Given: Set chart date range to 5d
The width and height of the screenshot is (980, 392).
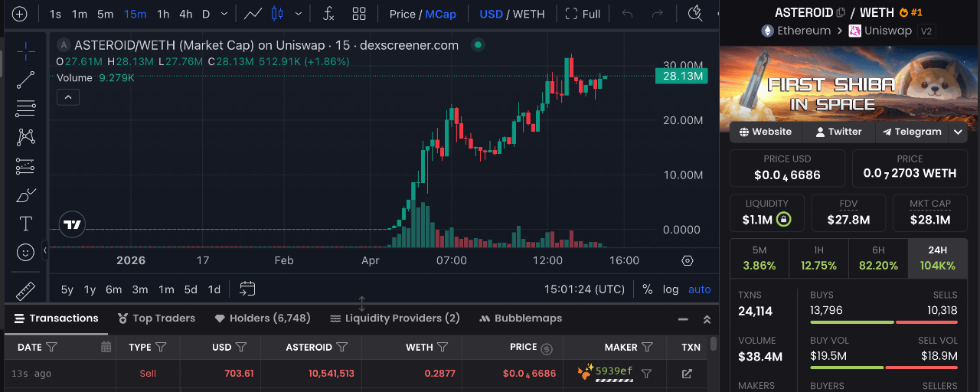Looking at the screenshot, I should (191, 289).
